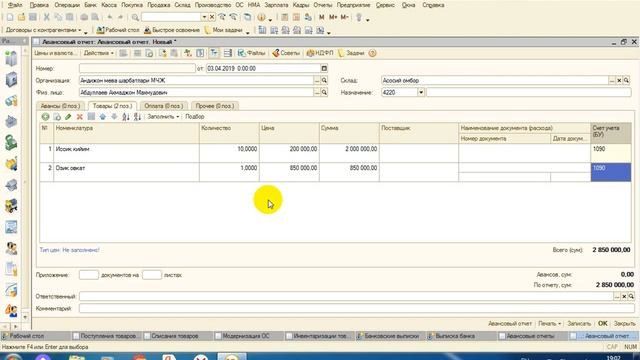Click the Закрыть button at bottom
Image resolution: width=640 pixels, height=360 pixels.
[x=624, y=324]
